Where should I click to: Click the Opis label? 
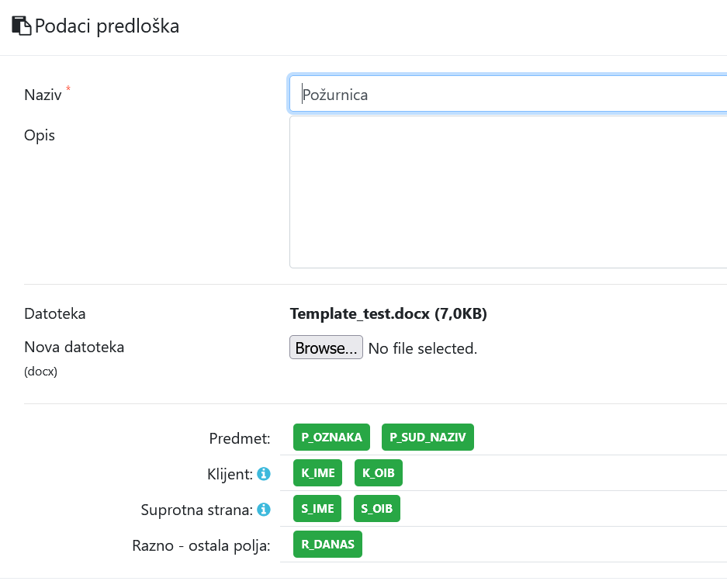pos(40,135)
